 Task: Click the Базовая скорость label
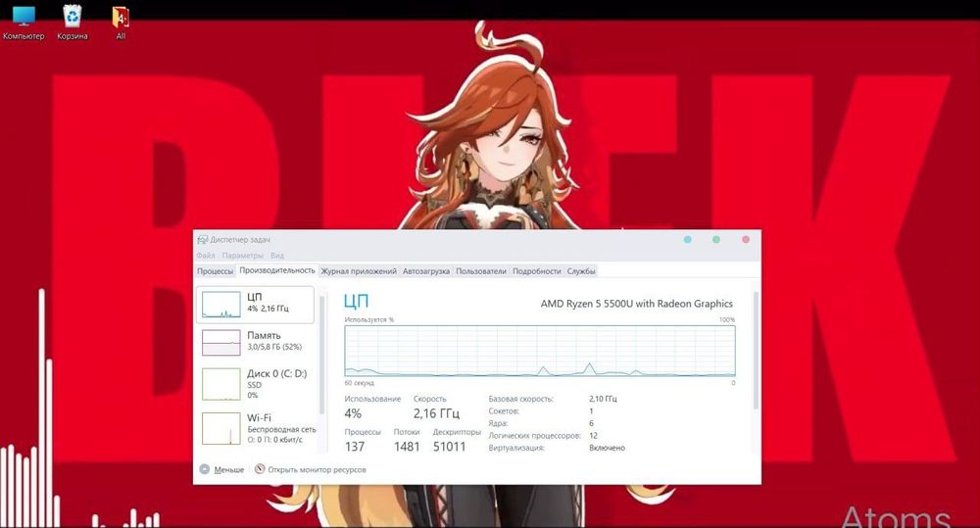[x=520, y=399]
